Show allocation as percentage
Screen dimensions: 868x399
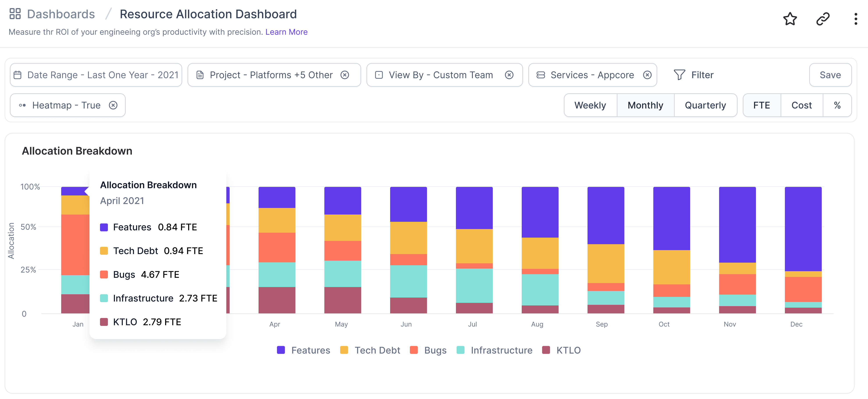[x=837, y=105]
